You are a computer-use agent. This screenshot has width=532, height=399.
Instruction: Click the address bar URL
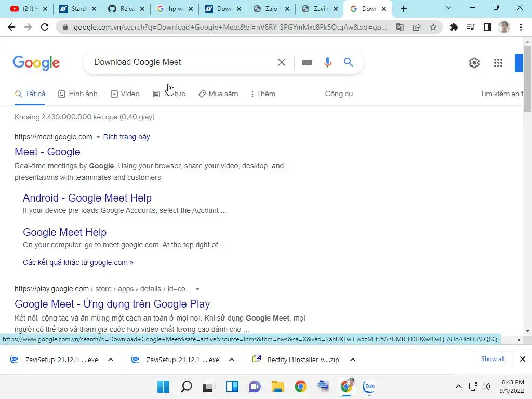(x=230, y=27)
